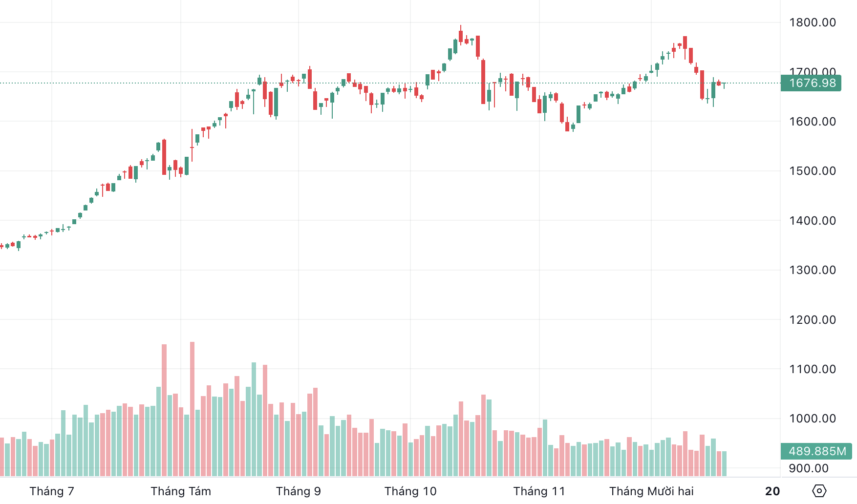Click the current price label 1676.98

tap(812, 83)
